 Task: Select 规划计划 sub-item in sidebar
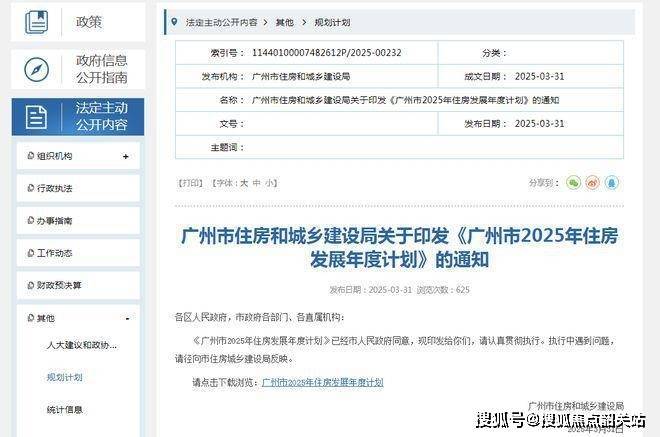coord(64,377)
